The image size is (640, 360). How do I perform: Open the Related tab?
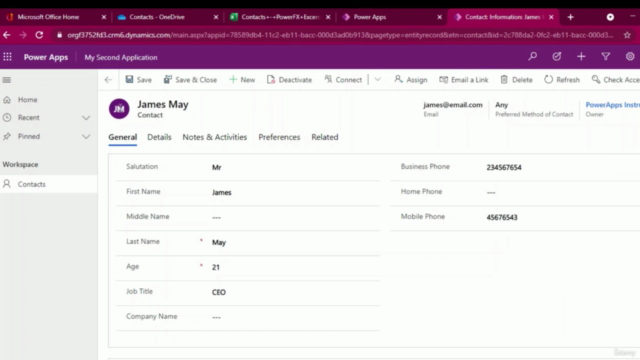pyautogui.click(x=325, y=137)
